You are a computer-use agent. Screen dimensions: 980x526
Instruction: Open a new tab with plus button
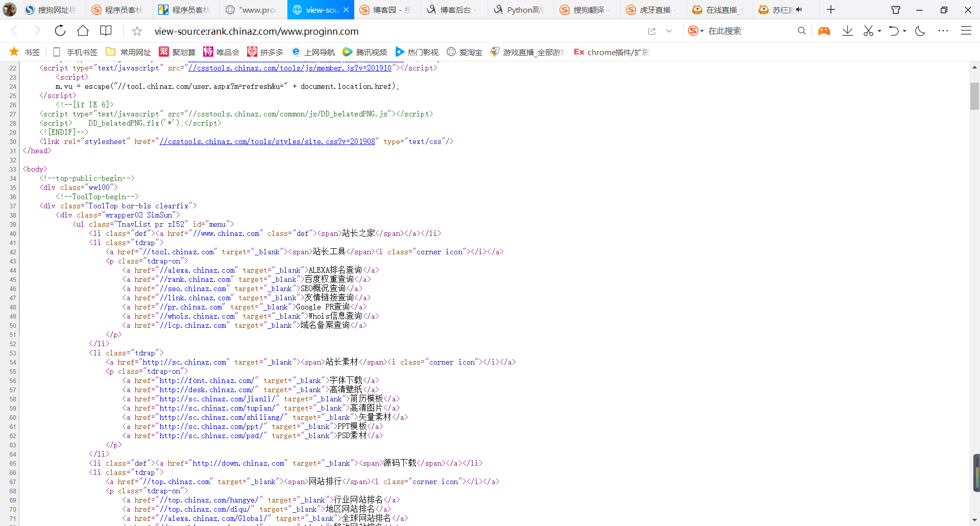(x=831, y=10)
